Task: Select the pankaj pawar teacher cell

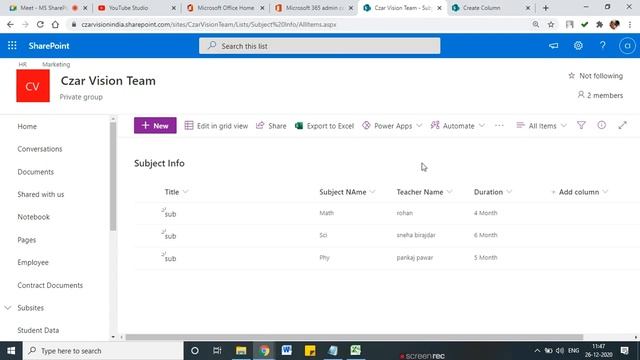Action: [415, 258]
